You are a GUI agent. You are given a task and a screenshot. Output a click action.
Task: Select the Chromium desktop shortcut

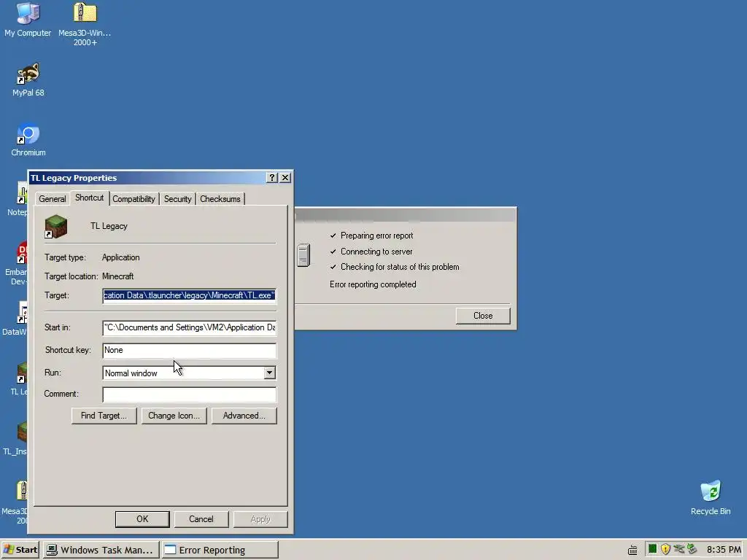point(28,140)
